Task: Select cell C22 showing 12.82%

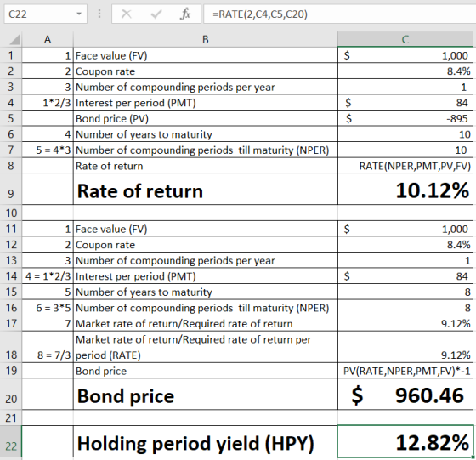Action: tap(405, 441)
